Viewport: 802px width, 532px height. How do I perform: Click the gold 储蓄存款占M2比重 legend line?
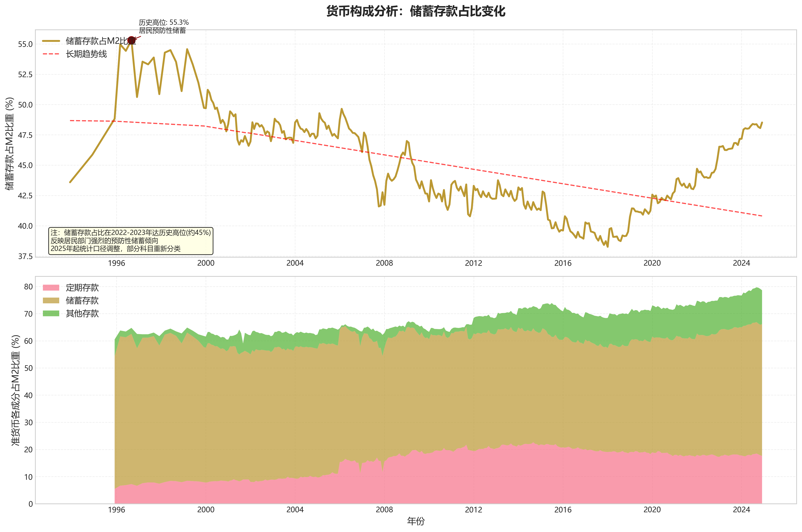pos(51,41)
